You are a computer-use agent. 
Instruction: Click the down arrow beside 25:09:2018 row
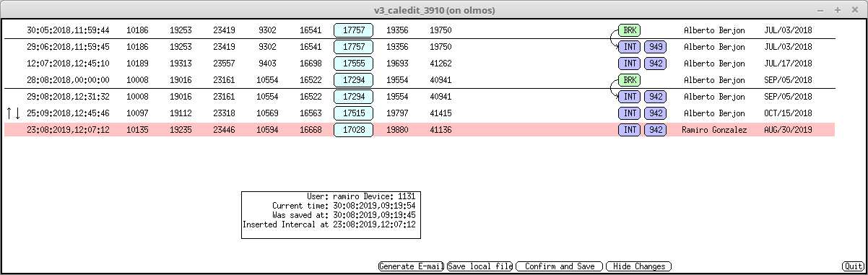pos(17,113)
